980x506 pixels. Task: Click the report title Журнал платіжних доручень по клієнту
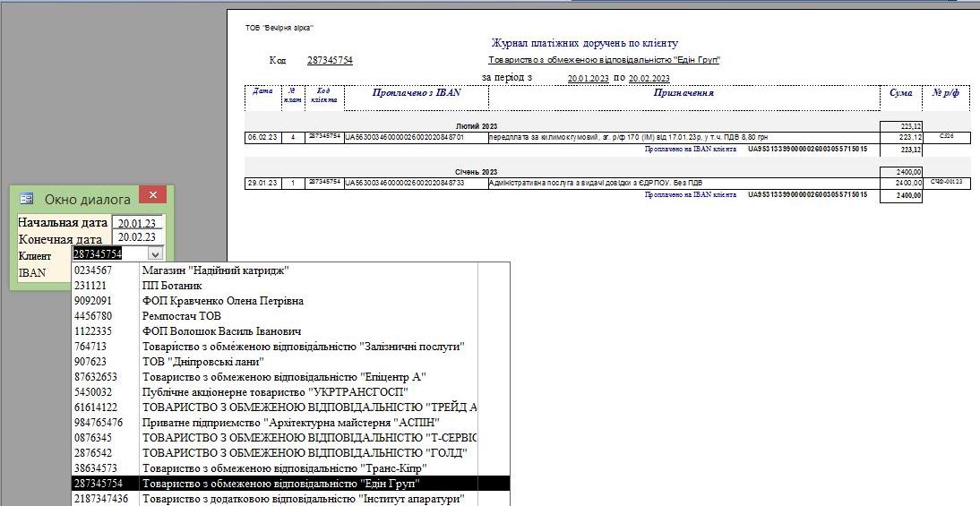(585, 43)
